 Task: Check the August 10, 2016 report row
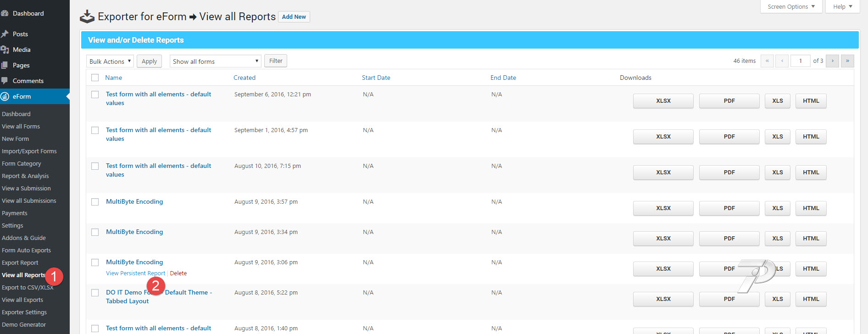[95, 166]
